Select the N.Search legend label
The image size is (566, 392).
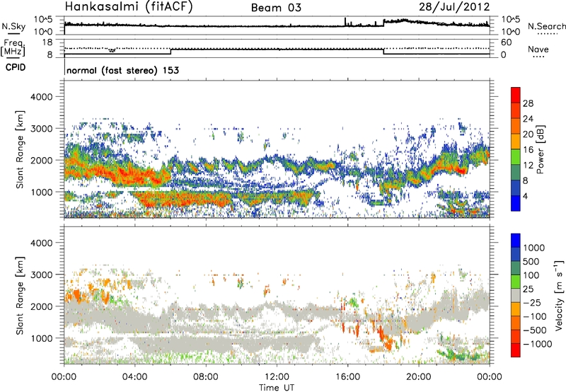(x=546, y=26)
